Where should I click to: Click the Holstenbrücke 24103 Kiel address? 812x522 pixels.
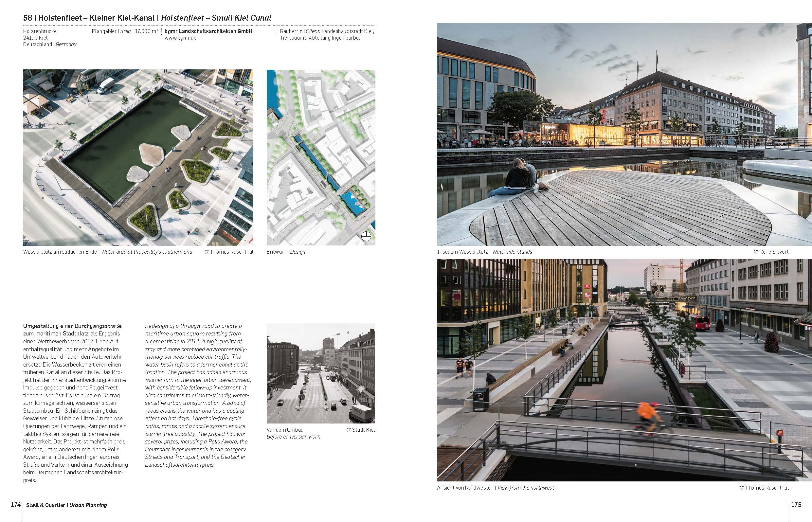click(x=50, y=38)
